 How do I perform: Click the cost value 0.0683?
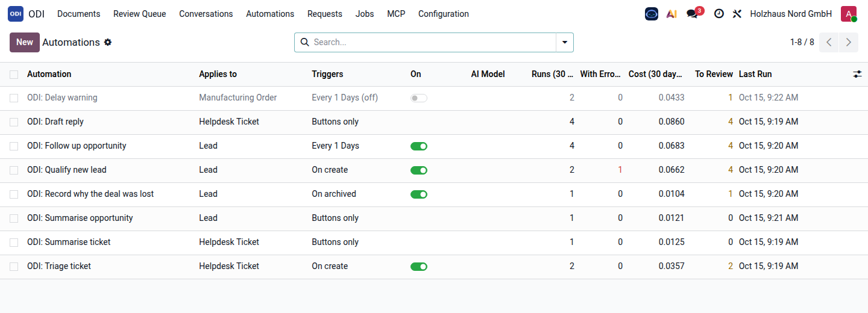point(671,146)
